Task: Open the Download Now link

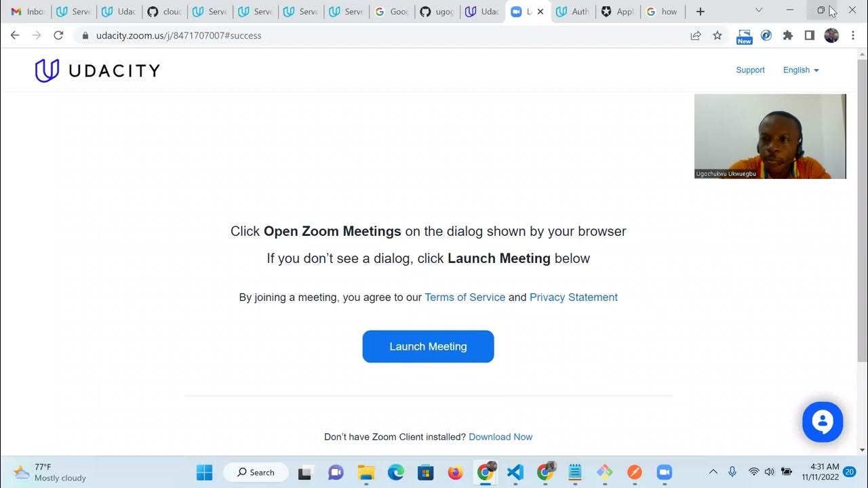Action: (x=500, y=437)
